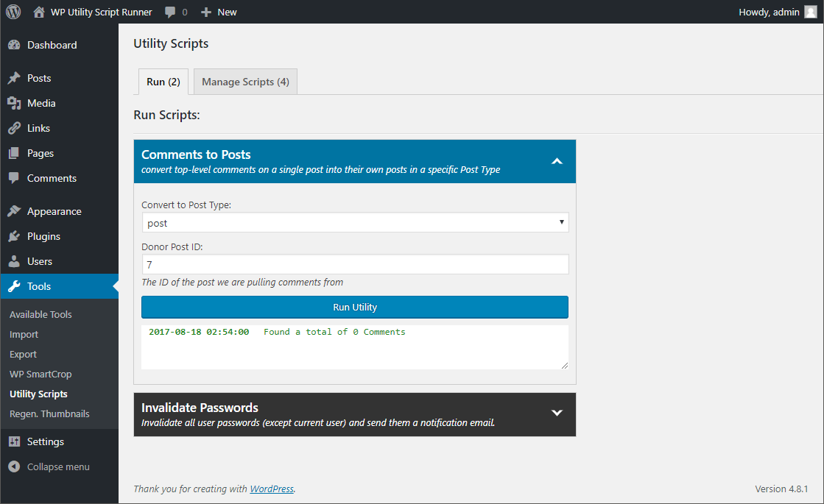Click the Comments speech bubble sidebar icon
This screenshot has height=504, width=824.
point(14,178)
